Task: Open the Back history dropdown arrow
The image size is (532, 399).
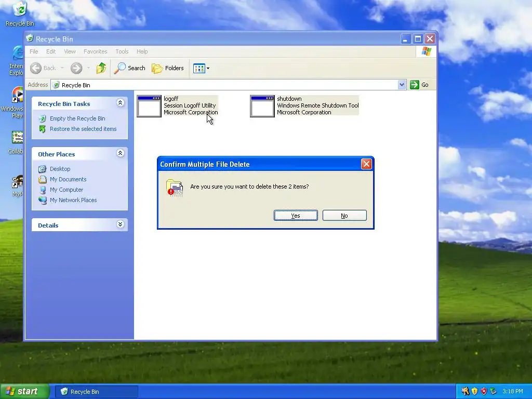Action: (62, 68)
